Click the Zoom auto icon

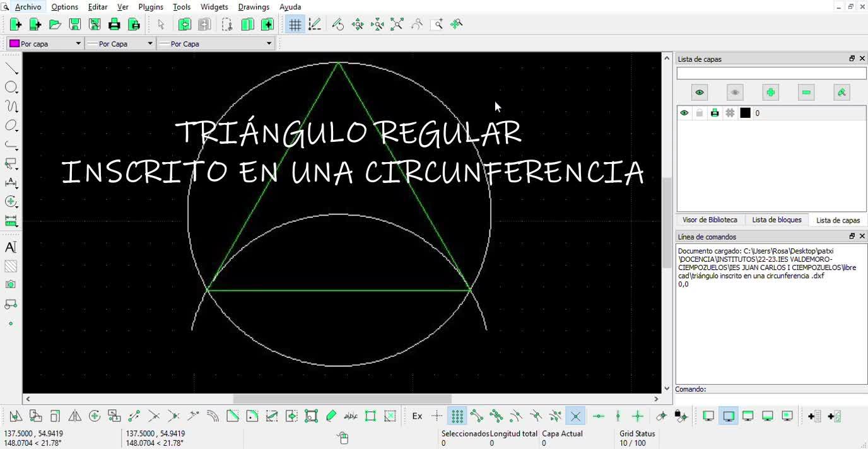click(x=397, y=25)
